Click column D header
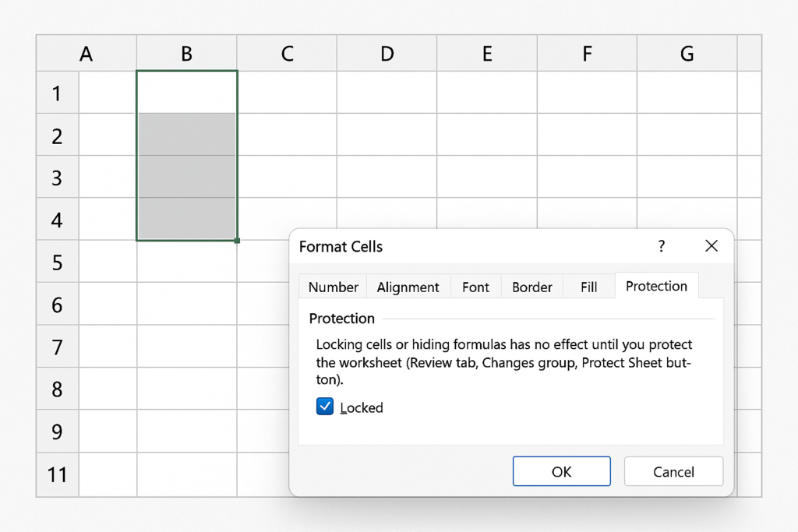 point(387,54)
